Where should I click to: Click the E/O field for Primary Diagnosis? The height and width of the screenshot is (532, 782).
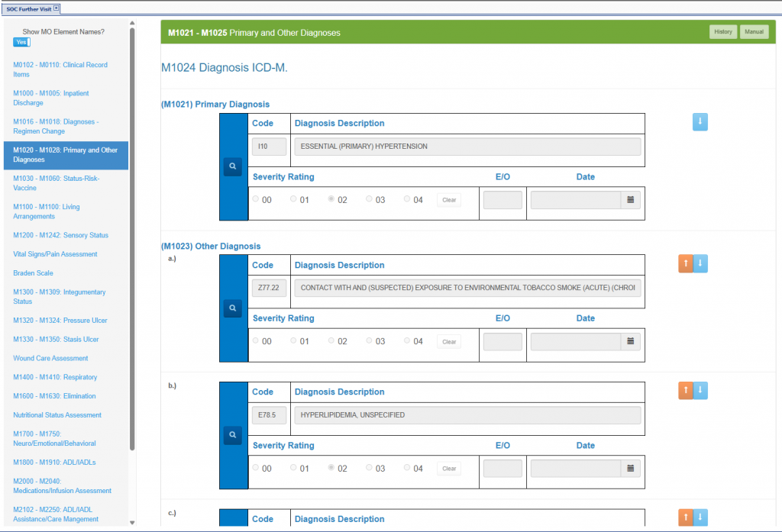pos(502,200)
